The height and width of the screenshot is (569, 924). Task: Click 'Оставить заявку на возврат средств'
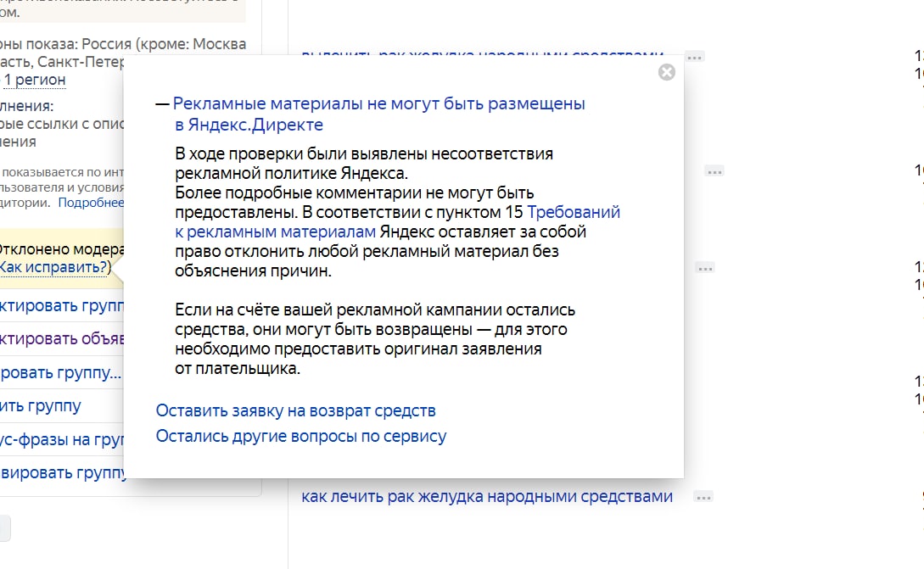tap(296, 410)
